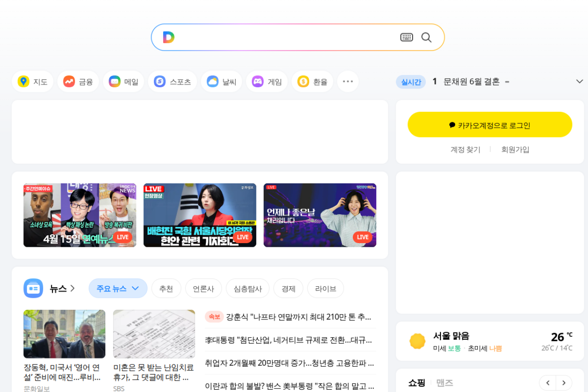Open 뉴스 section heading link
Viewport: 588px width, 392px height.
pyautogui.click(x=62, y=289)
